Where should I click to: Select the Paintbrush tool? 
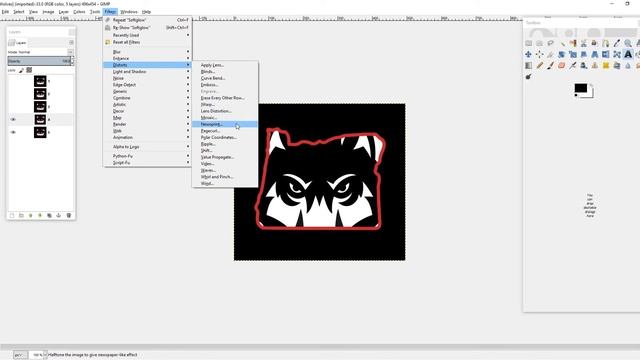(x=551, y=65)
